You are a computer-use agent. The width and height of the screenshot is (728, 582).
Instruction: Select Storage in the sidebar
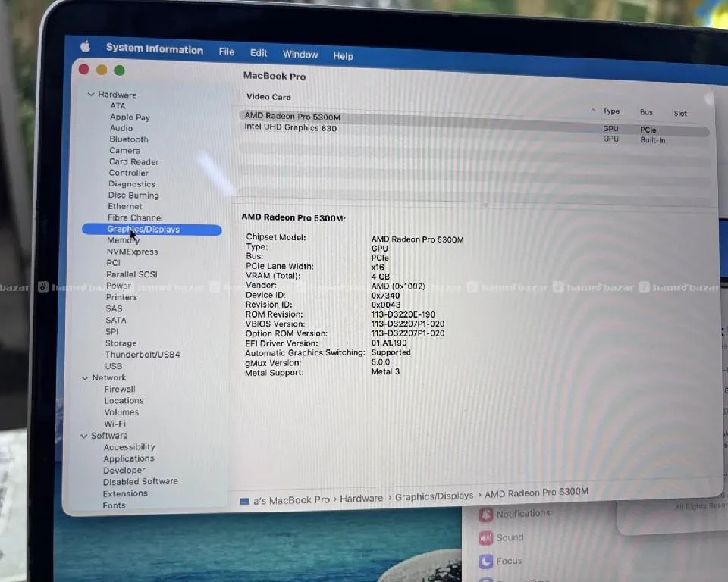click(121, 343)
